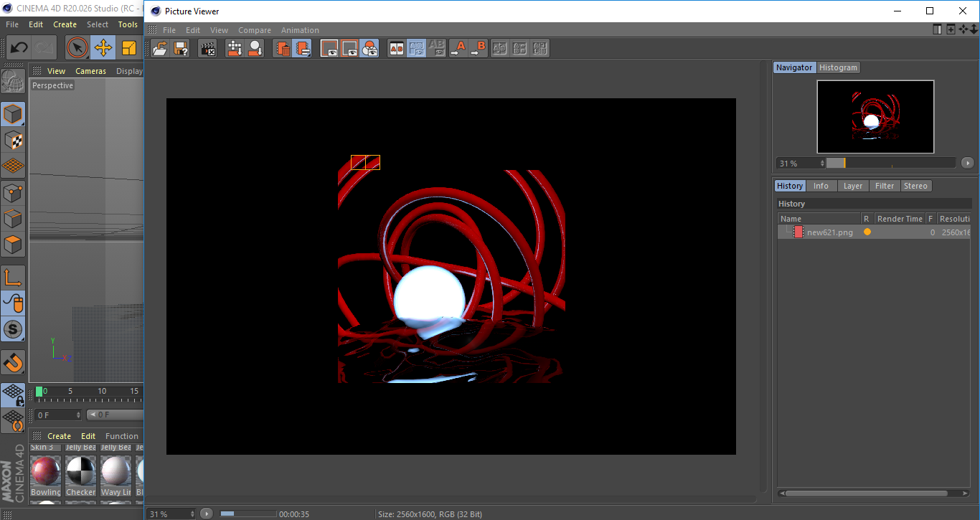Screen dimensions: 980x520
Task: Open the Animation menu in Picture Viewer
Action: (x=300, y=30)
